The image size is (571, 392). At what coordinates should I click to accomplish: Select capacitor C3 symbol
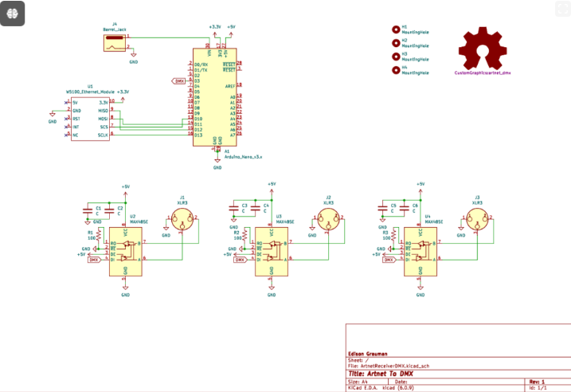[x=233, y=209]
